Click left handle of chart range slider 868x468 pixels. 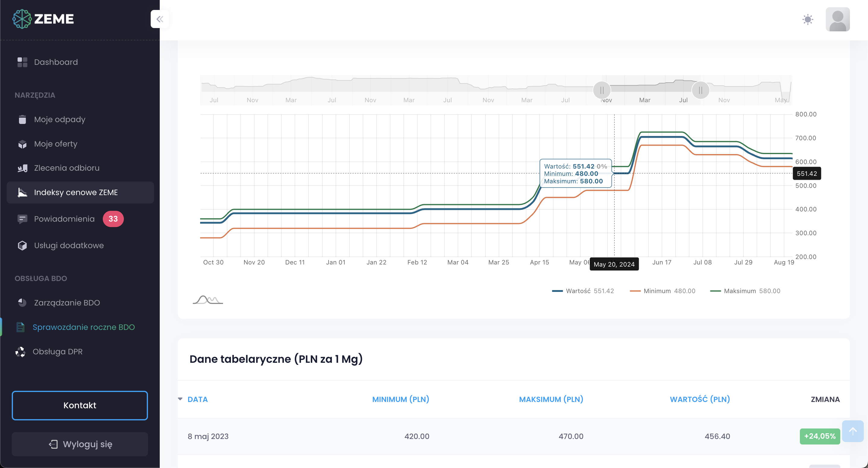click(602, 90)
